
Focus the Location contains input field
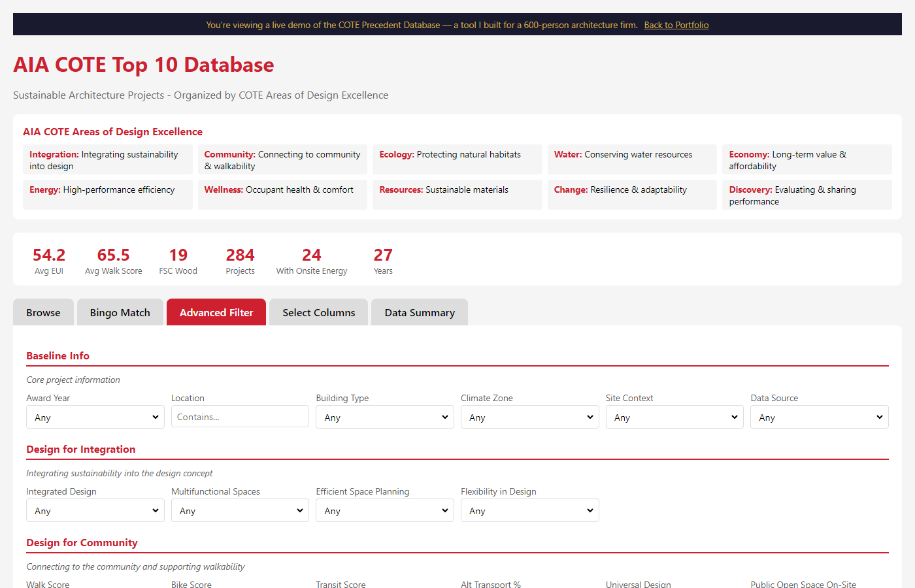(240, 417)
